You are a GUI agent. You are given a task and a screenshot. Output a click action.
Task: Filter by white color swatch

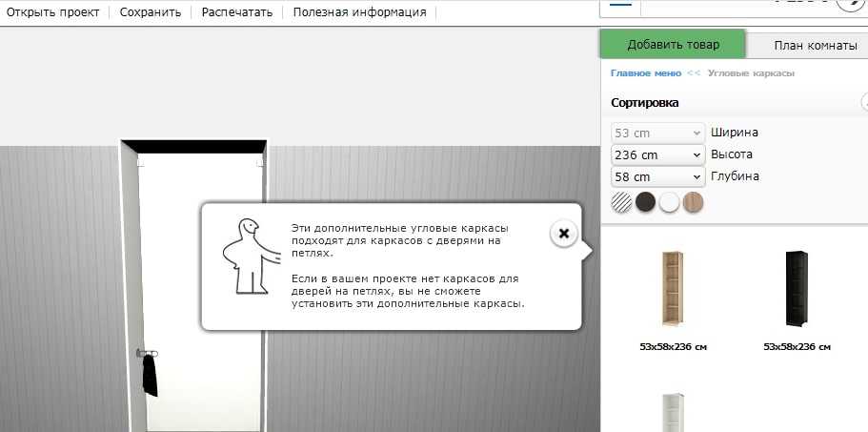(669, 202)
